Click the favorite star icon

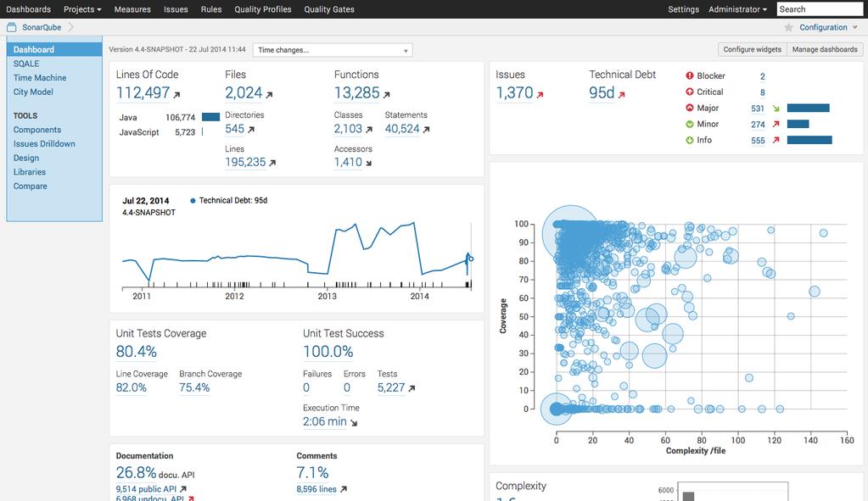(788, 27)
